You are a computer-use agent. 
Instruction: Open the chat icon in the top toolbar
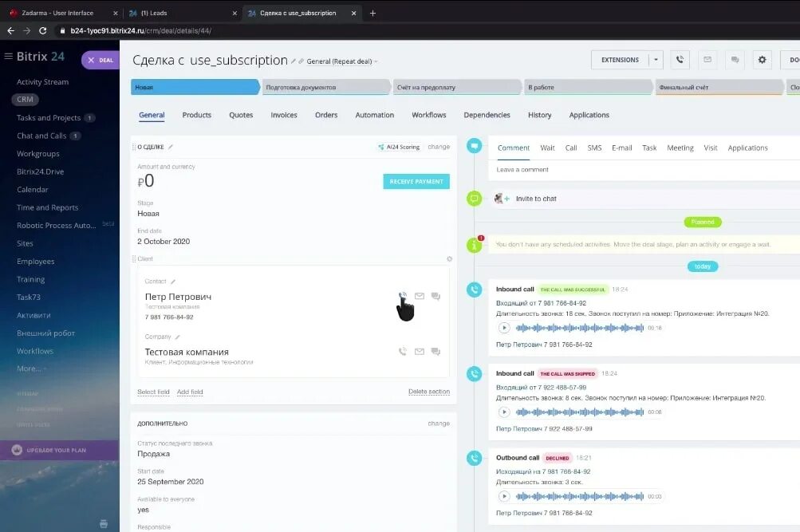click(x=735, y=60)
